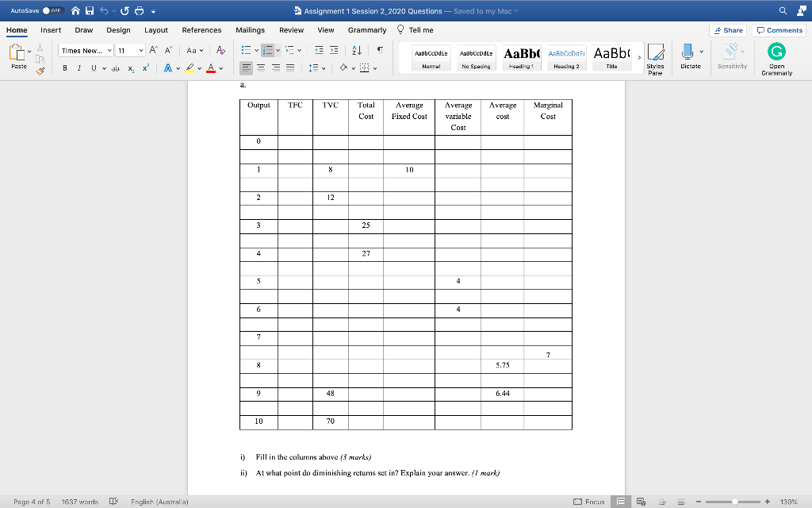Toggle Focus mode in the status bar
Viewport: 812px width, 508px height.
tap(591, 502)
